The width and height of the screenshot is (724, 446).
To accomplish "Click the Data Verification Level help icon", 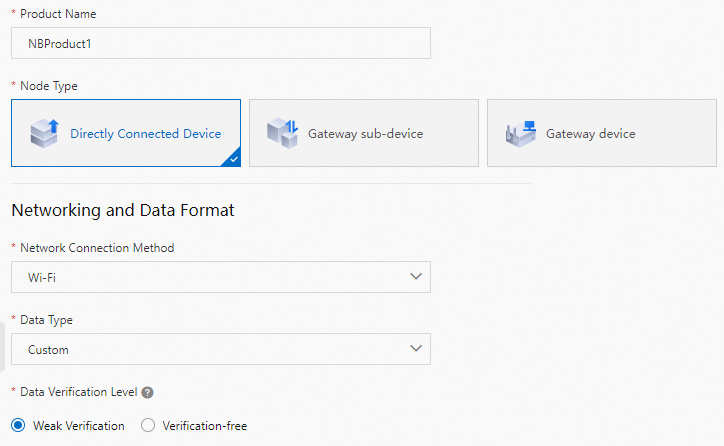I will click(147, 393).
